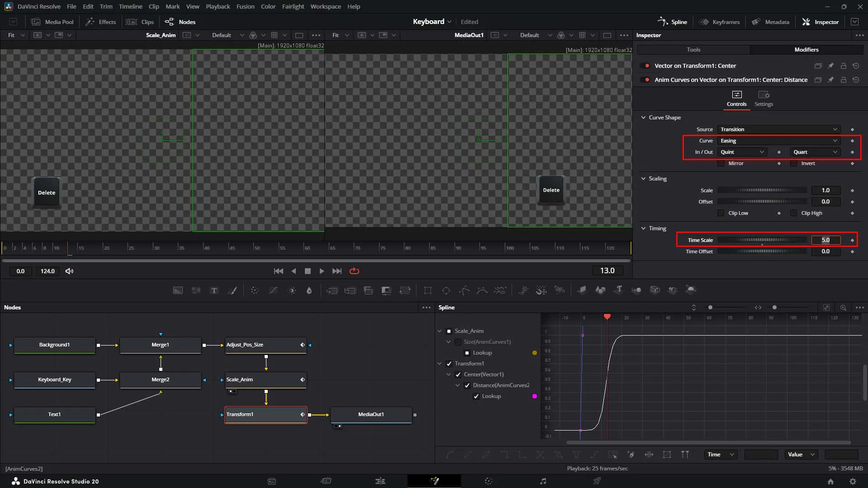
Task: Open Project Settings gear icon
Action: pos(853,482)
